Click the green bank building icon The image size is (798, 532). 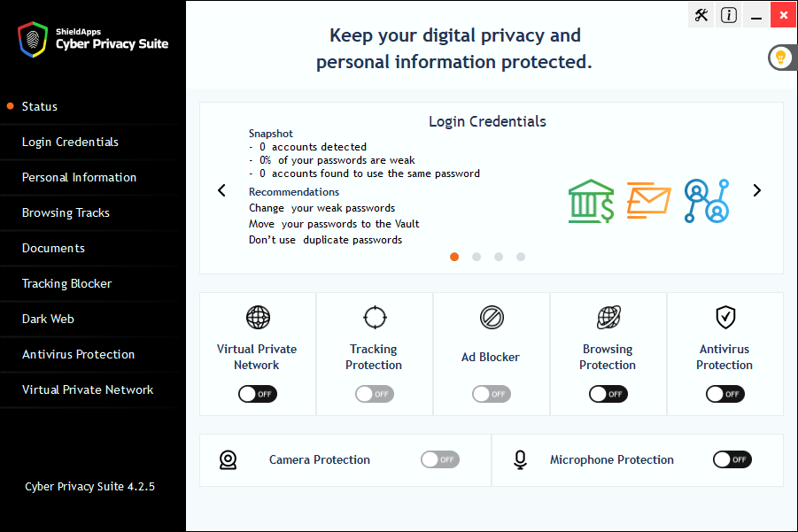coord(591,201)
